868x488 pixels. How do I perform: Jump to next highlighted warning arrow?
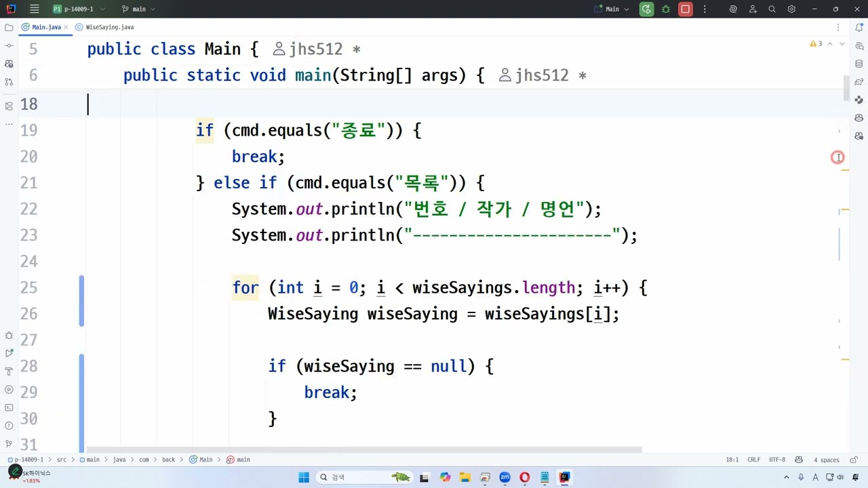click(842, 44)
